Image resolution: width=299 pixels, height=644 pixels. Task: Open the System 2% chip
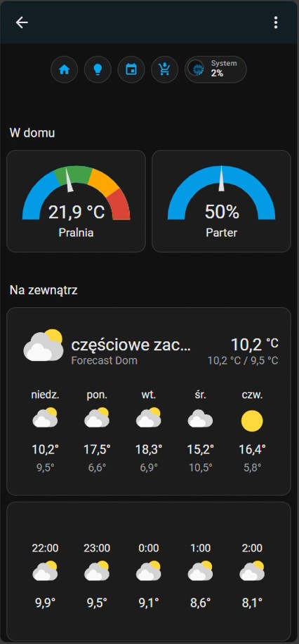(215, 69)
